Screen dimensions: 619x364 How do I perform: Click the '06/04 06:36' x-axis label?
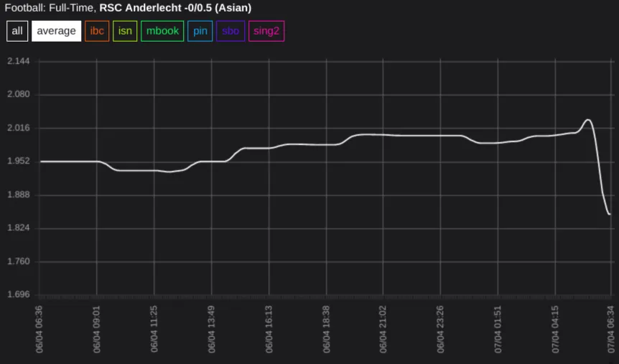(39, 328)
